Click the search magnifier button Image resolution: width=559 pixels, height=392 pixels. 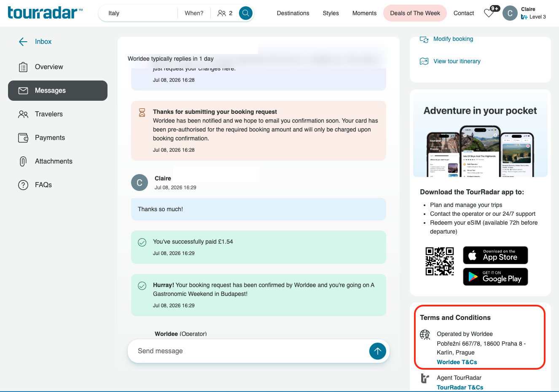pos(246,13)
